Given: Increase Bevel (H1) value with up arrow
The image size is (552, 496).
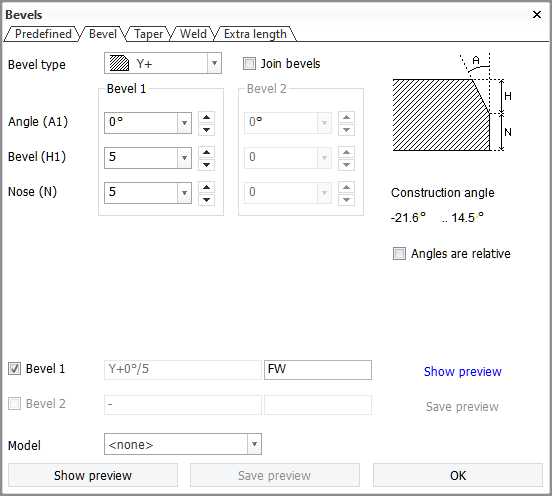Looking at the screenshot, I should 206,152.
